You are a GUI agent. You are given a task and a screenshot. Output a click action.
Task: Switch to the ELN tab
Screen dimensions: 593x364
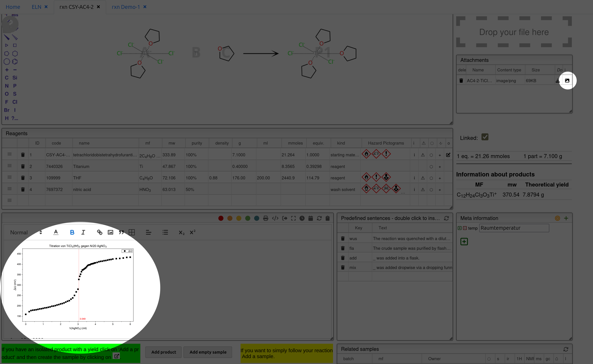pyautogui.click(x=36, y=7)
